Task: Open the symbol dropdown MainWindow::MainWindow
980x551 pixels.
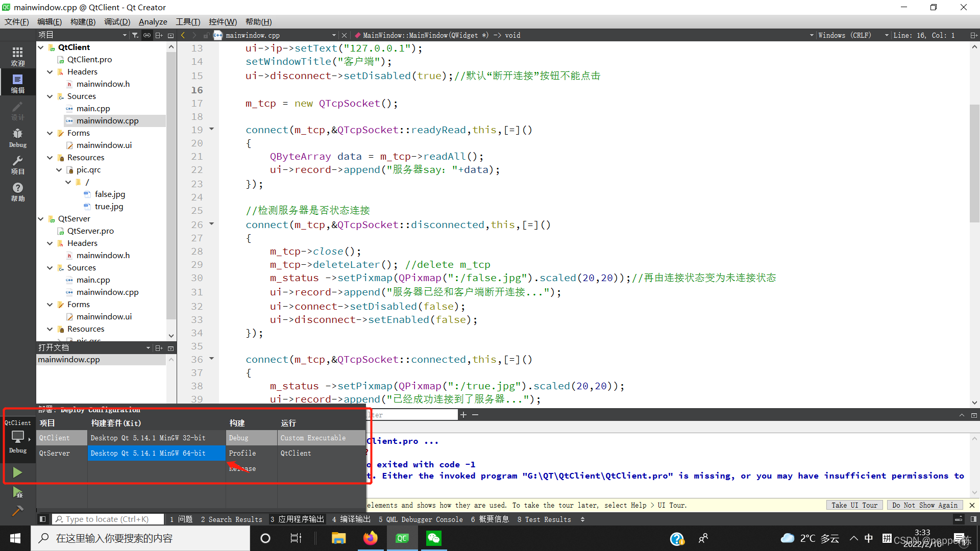Action: click(x=583, y=35)
